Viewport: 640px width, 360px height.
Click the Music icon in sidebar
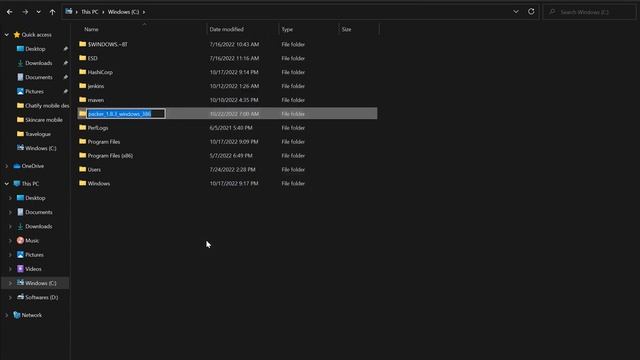pyautogui.click(x=20, y=240)
